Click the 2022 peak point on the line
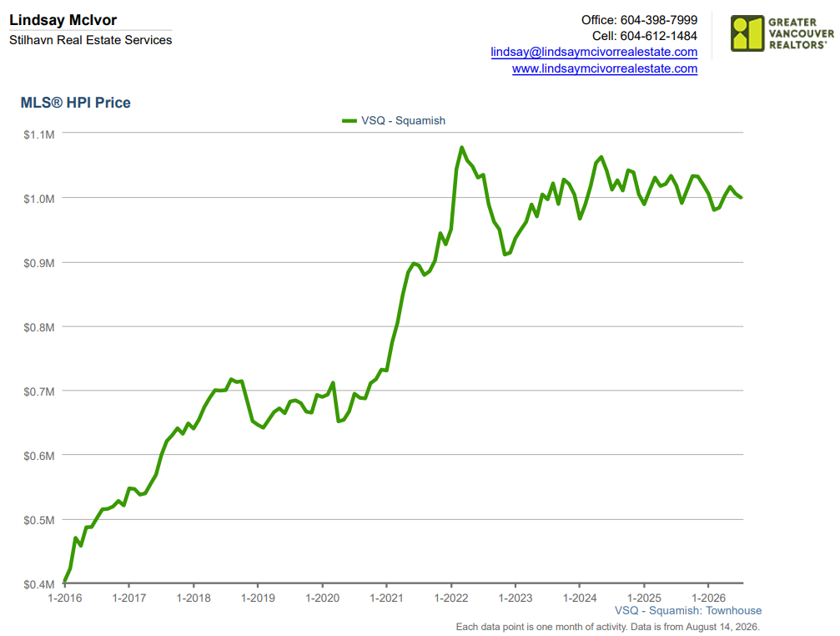 click(x=462, y=148)
